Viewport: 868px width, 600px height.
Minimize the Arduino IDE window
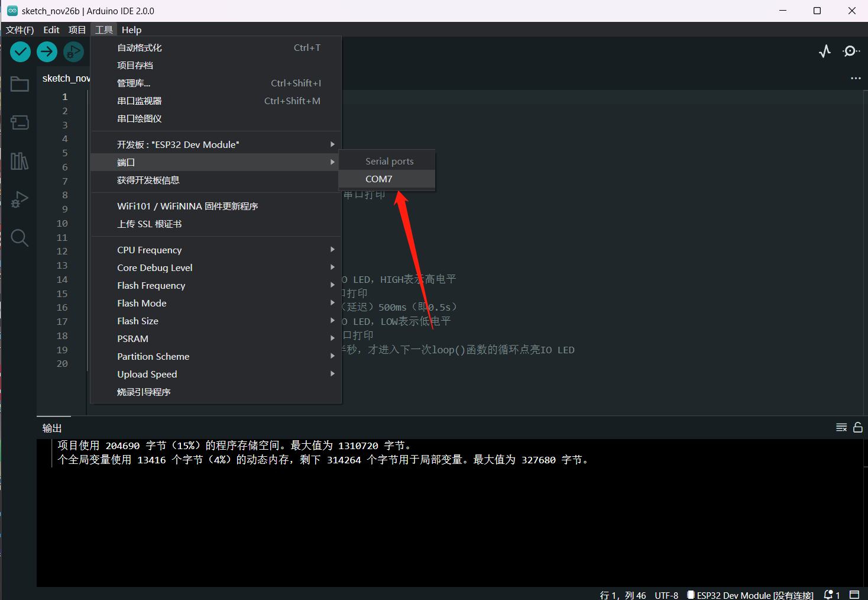[x=783, y=11]
